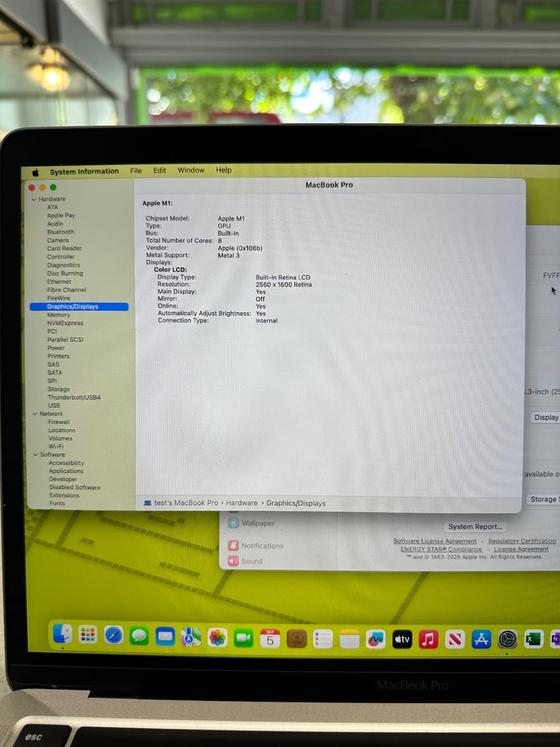560x747 pixels.
Task: Select Camera in the sidebar
Action: 58,240
